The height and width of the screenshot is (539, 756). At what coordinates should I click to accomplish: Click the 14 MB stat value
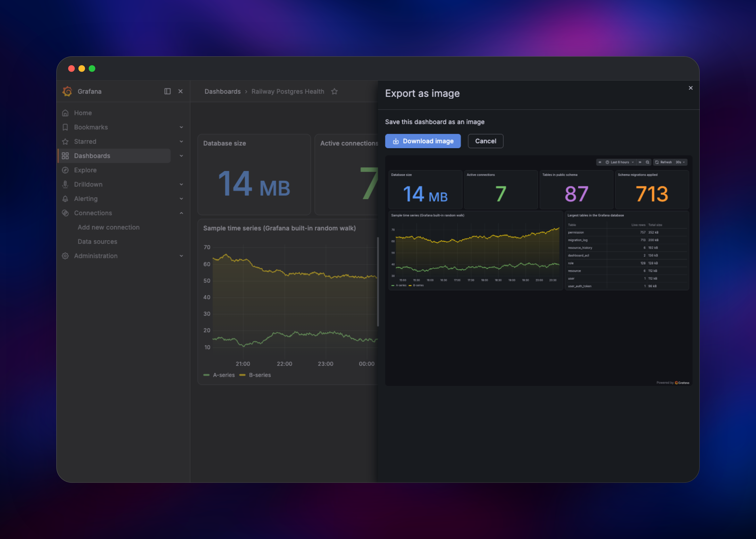click(x=254, y=184)
